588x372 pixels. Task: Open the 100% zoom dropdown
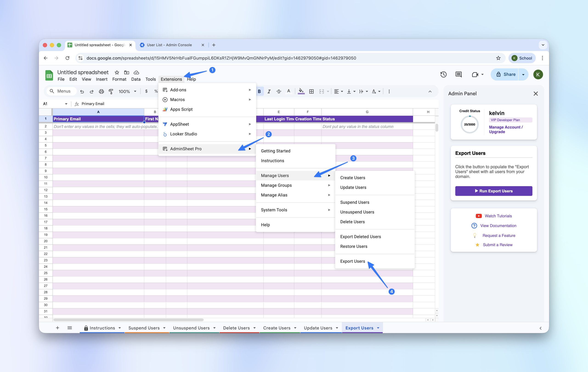click(127, 91)
